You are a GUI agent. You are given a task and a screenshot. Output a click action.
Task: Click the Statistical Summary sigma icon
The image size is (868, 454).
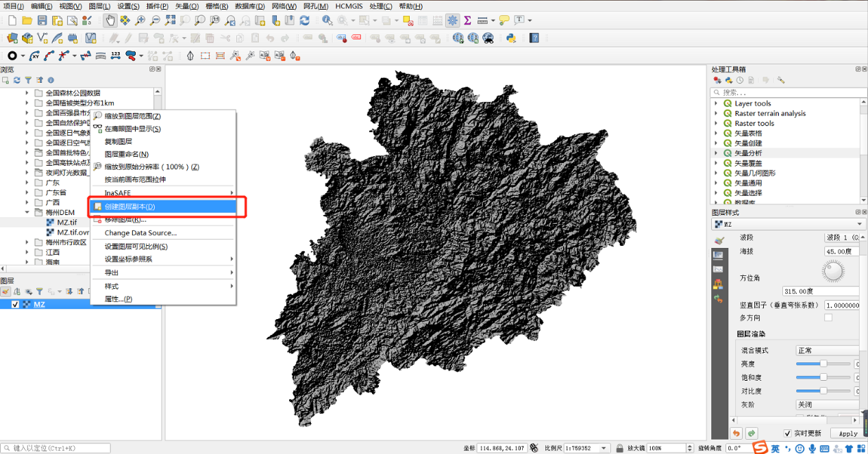point(467,21)
